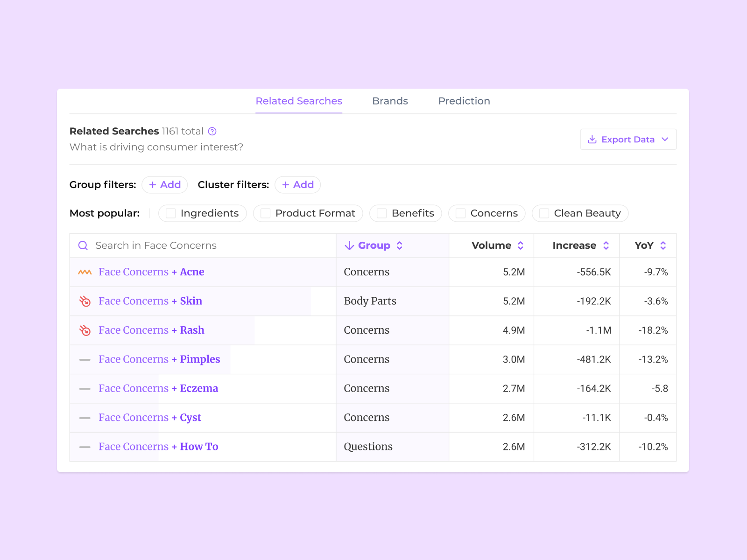Image resolution: width=747 pixels, height=560 pixels.
Task: Click the downward sort arrow in the Group column header
Action: coord(349,245)
